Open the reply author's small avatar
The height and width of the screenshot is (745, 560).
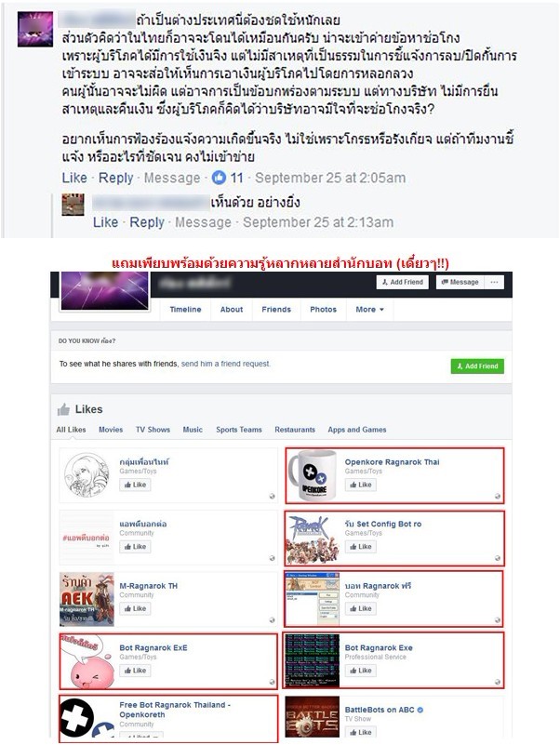click(73, 205)
